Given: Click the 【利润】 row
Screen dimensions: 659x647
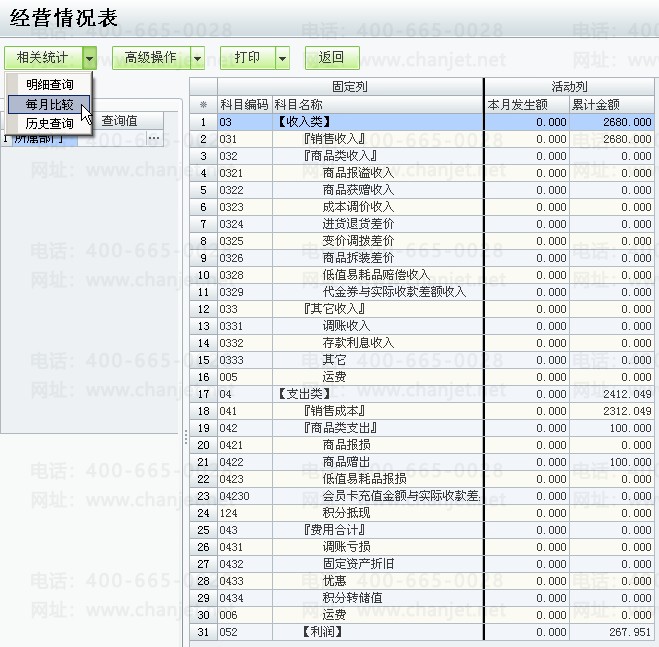Looking at the screenshot, I should (377, 632).
